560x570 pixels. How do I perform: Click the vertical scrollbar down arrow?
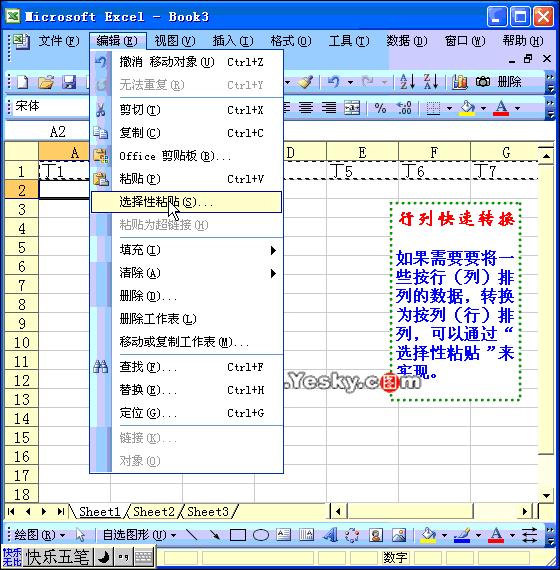(x=546, y=495)
